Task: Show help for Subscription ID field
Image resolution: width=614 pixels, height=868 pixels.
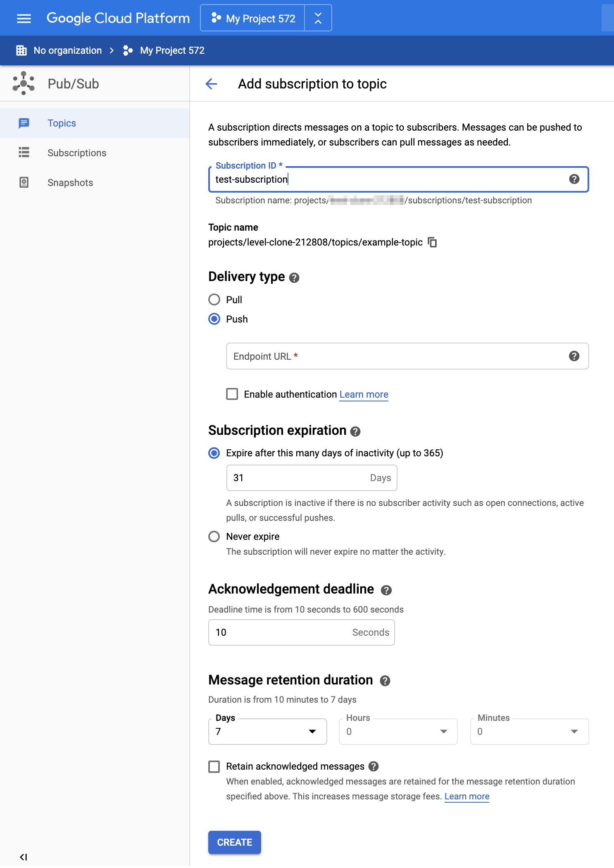Action: (x=574, y=179)
